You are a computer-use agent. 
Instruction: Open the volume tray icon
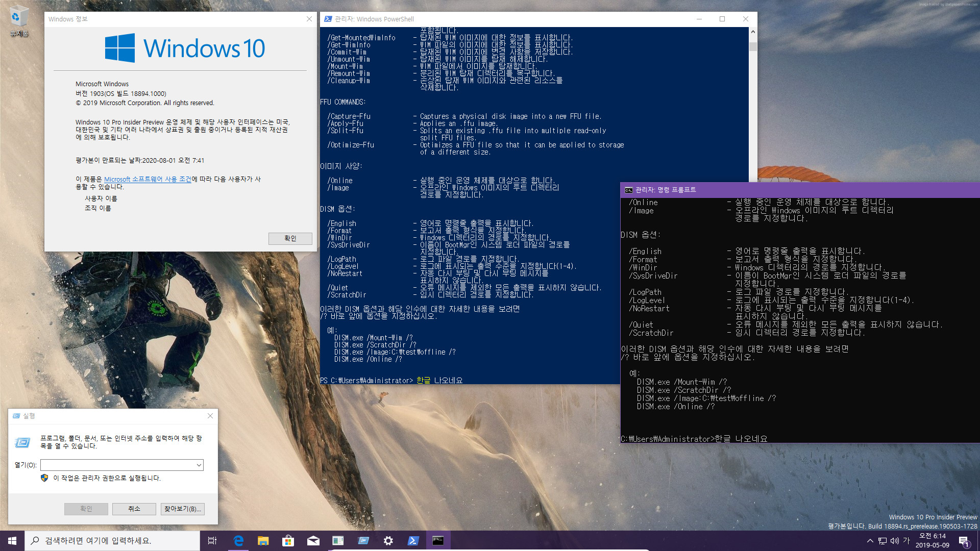tap(895, 541)
